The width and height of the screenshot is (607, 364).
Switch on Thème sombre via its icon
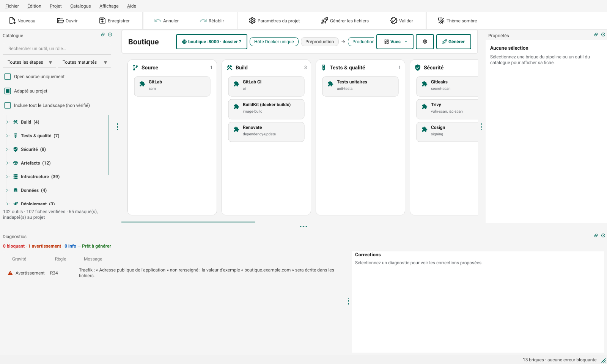[x=441, y=20]
